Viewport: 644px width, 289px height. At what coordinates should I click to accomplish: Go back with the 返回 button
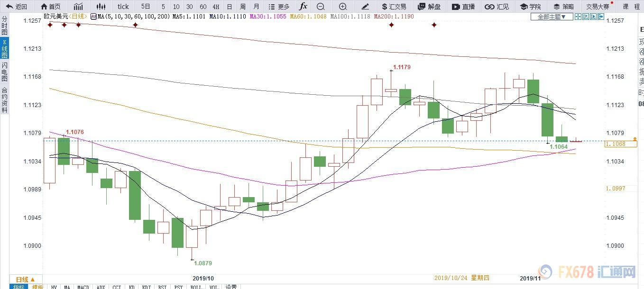click(17, 7)
